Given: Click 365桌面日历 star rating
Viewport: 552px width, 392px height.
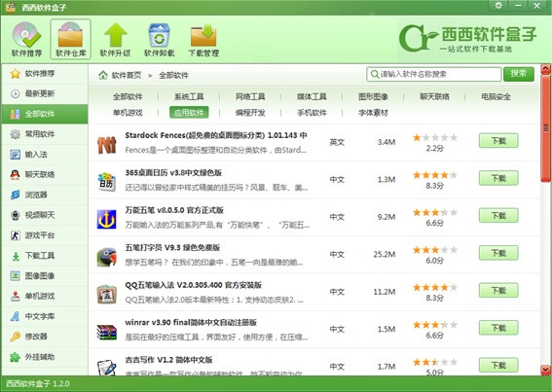Looking at the screenshot, I should tap(435, 175).
